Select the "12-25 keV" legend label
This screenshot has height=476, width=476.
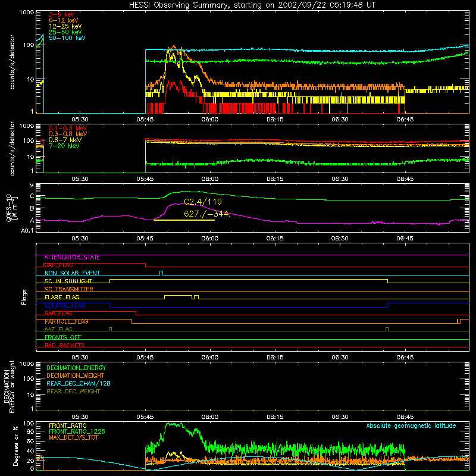pyautogui.click(x=65, y=26)
